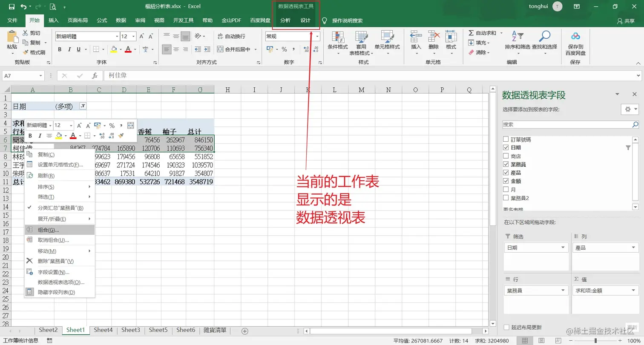
Task: Click Wrap Text (自动换行)
Action: pyautogui.click(x=231, y=37)
